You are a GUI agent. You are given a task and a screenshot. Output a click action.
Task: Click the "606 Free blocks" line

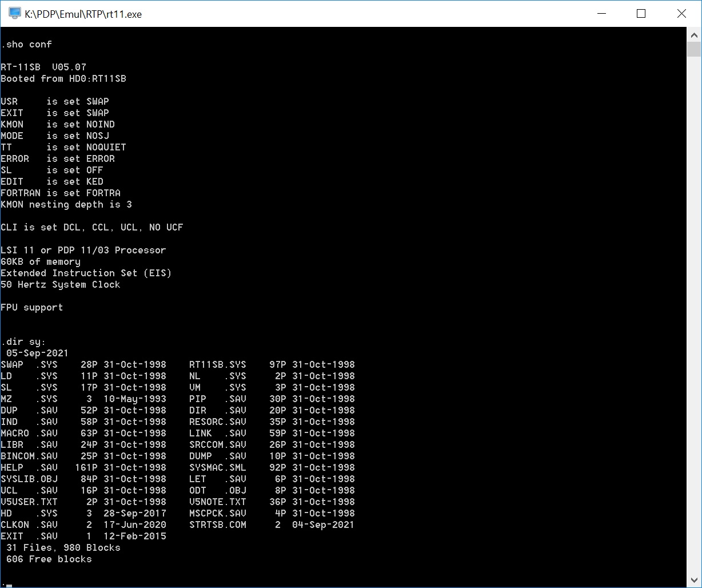pos(49,559)
